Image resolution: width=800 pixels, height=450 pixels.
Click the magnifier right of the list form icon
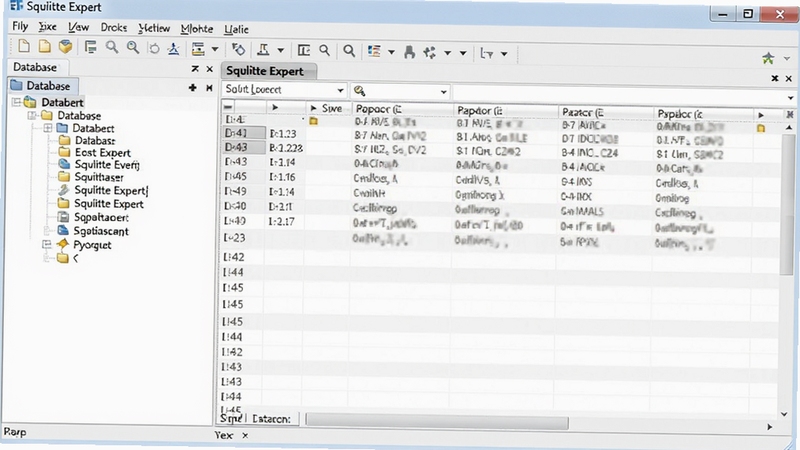click(112, 48)
